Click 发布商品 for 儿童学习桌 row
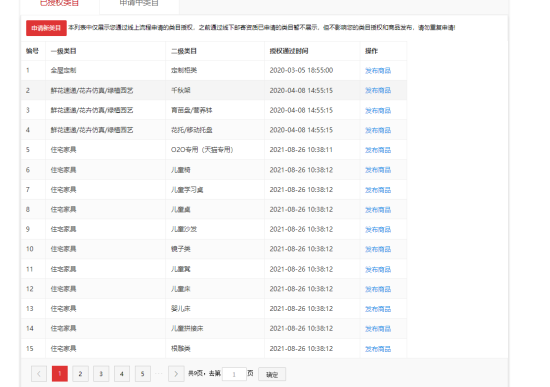This screenshot has height=387, width=550. tap(378, 190)
